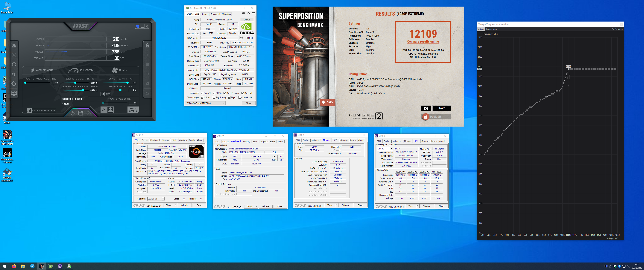The height and width of the screenshot is (270, 644).
Task: Open Afterburner settings gear icon
Action: pyautogui.click(x=14, y=84)
